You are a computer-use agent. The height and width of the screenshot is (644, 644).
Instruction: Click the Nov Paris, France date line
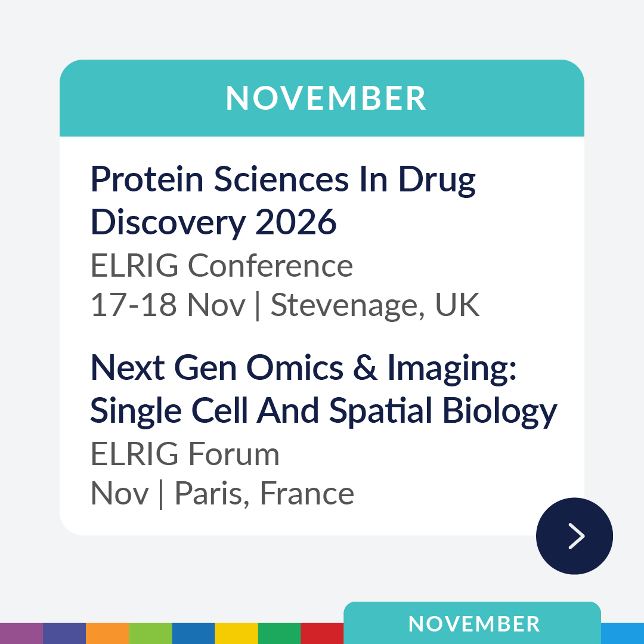coord(222,494)
